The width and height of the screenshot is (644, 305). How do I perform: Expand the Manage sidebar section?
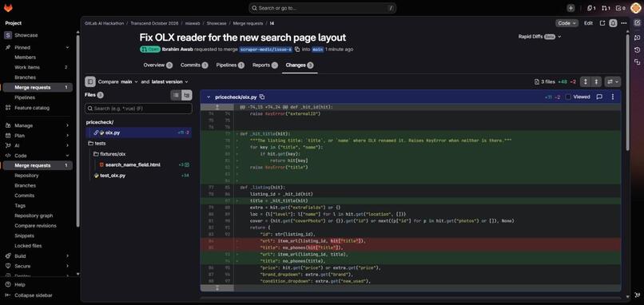click(67, 125)
